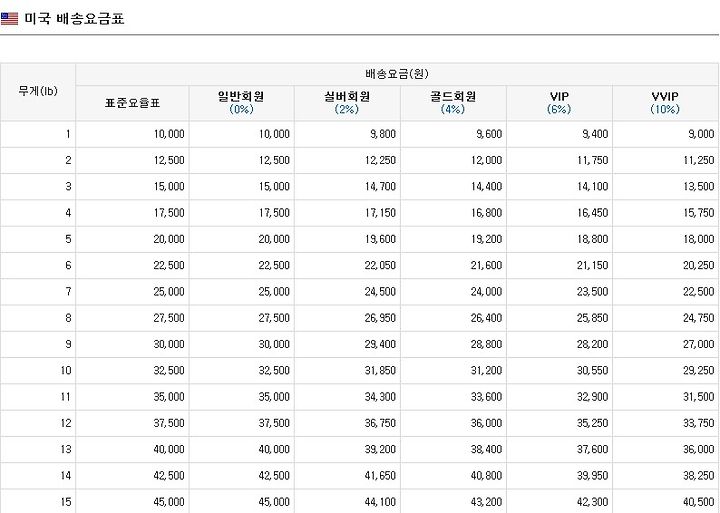Image resolution: width=720 pixels, height=513 pixels.
Task: Click the 15,750 VVIP rate
Action: tap(698, 213)
